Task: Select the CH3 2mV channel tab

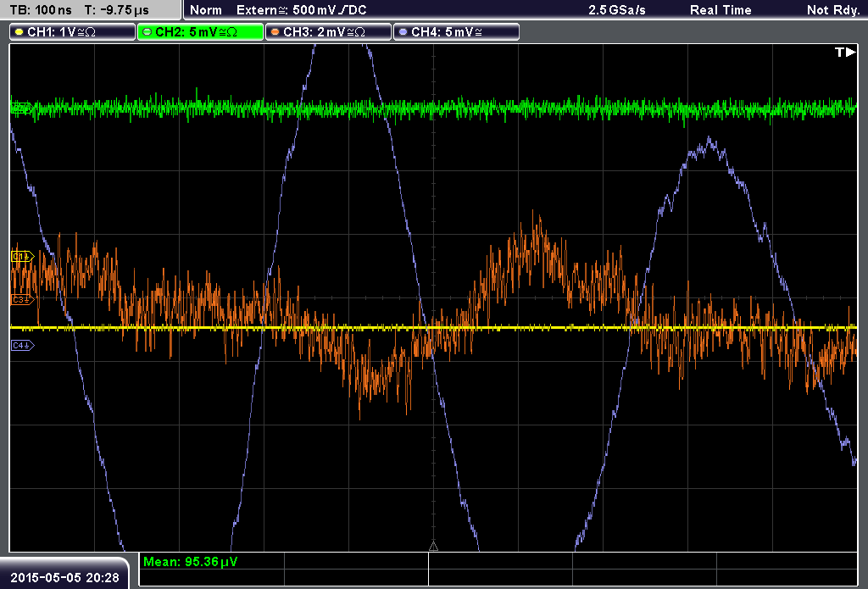Action: point(328,32)
